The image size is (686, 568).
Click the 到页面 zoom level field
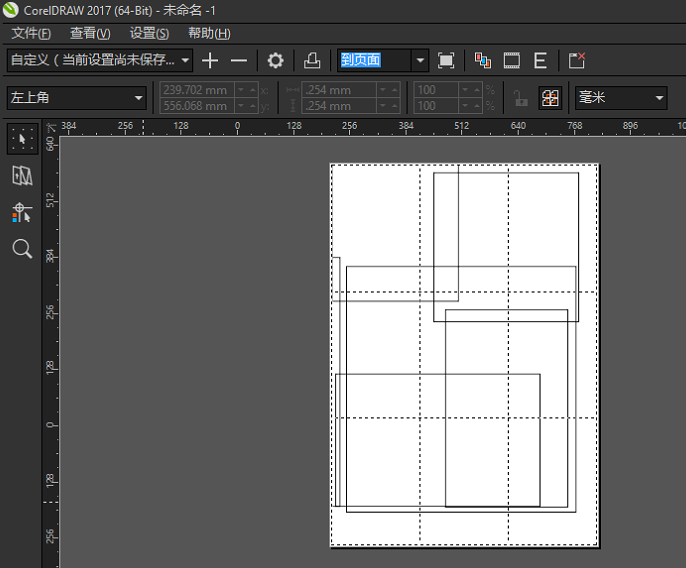pos(374,60)
